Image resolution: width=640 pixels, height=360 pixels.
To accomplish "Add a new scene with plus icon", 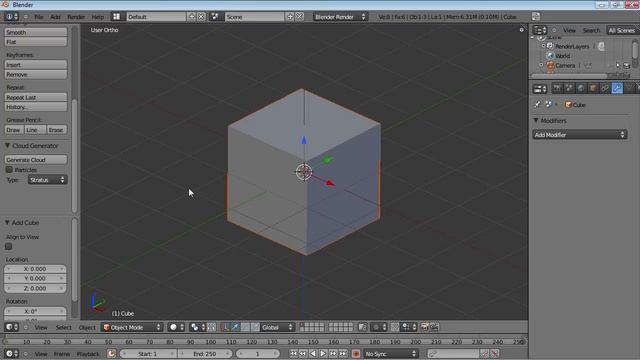I will coord(290,17).
